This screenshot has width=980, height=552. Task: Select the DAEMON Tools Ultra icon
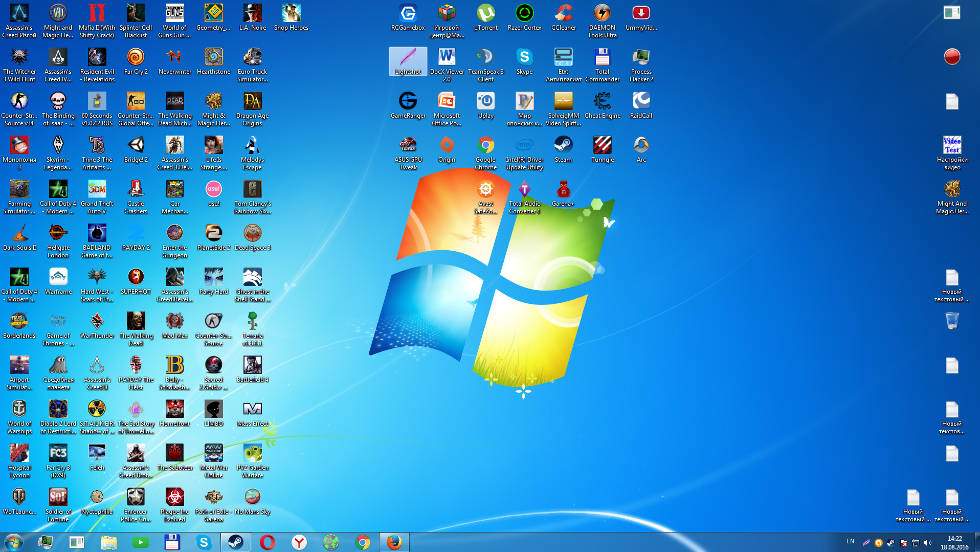coord(602,21)
